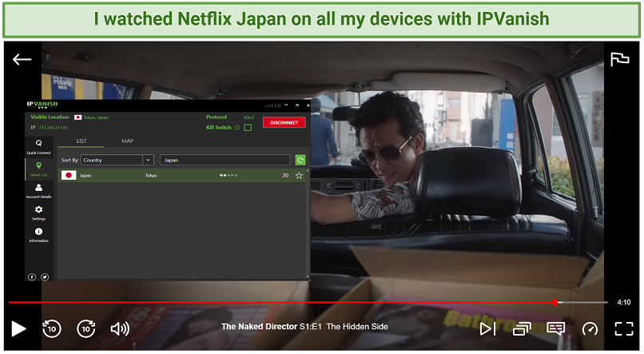This screenshot has height=354, width=644.
Task: Maximize the IPVanish window
Action: point(297,105)
